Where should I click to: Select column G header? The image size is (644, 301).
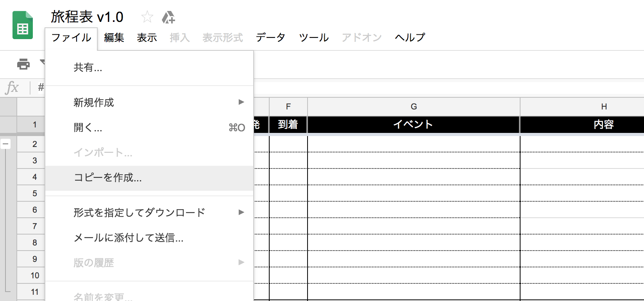(x=414, y=107)
